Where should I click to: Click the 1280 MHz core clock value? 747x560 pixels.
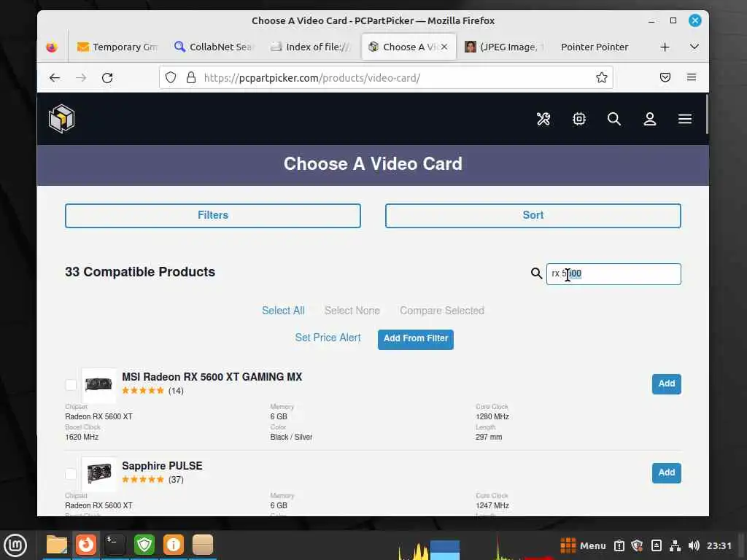click(492, 416)
